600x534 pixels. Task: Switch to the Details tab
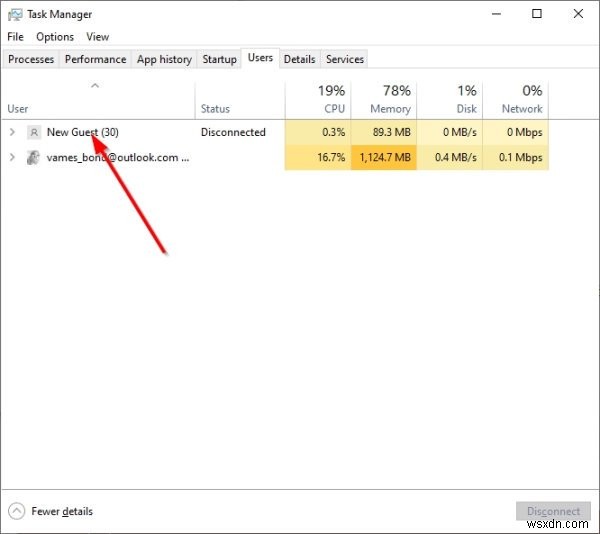[x=300, y=59]
